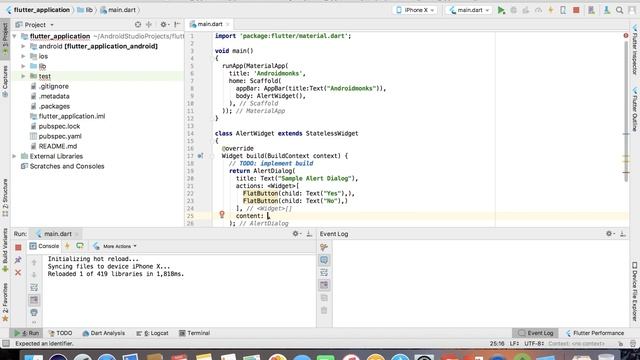Expand External Libraries in the project tree
Screen dimensions: 640x360
coord(15,156)
